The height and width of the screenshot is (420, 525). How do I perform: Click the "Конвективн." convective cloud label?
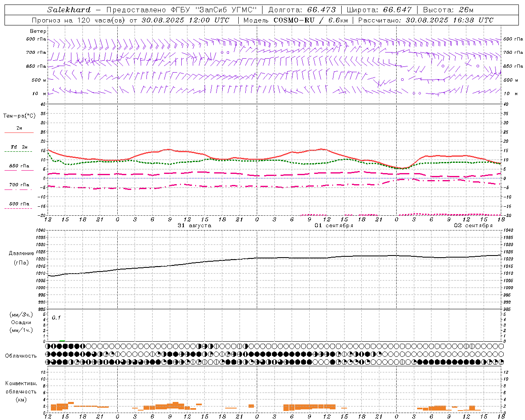21,383
